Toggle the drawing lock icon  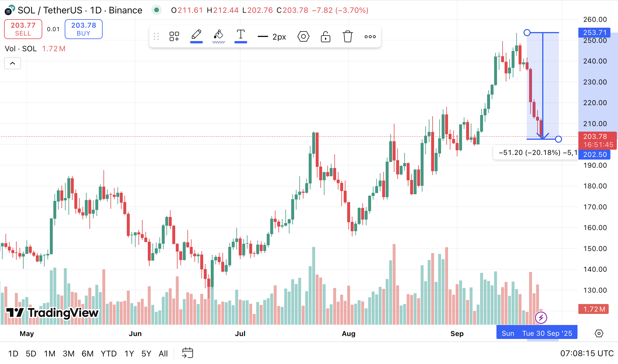tap(325, 36)
